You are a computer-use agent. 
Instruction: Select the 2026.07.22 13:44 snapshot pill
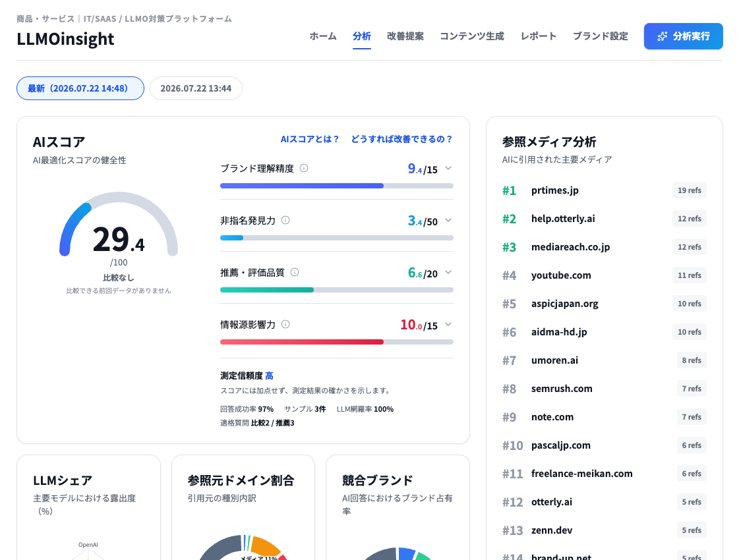click(196, 88)
